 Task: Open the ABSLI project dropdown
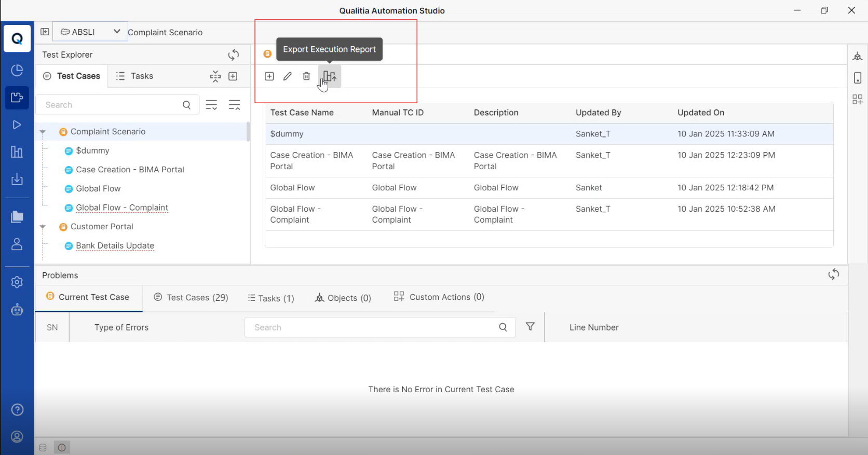pos(90,32)
